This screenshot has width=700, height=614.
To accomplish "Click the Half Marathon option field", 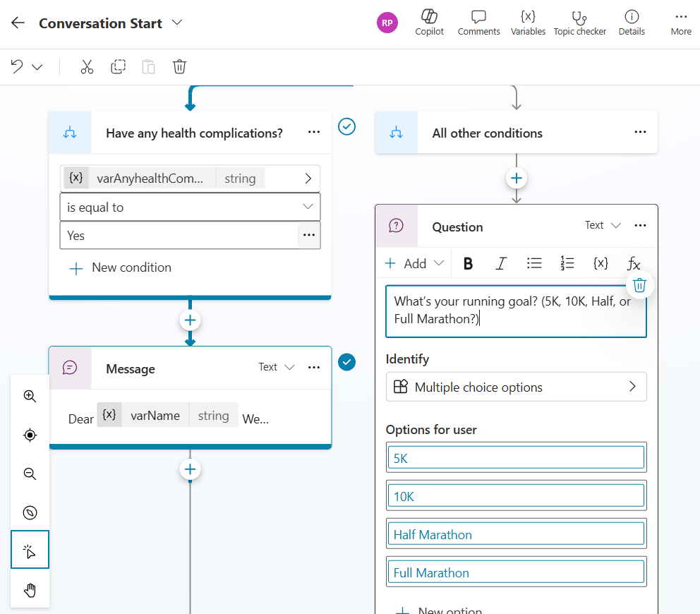I will coord(516,534).
